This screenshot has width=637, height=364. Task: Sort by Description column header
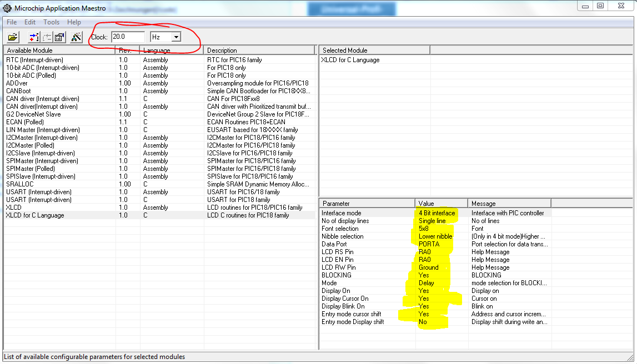point(259,50)
